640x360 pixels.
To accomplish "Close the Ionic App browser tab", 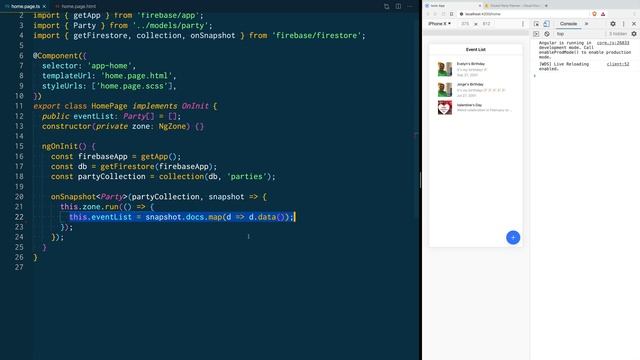I will click(x=480, y=6).
